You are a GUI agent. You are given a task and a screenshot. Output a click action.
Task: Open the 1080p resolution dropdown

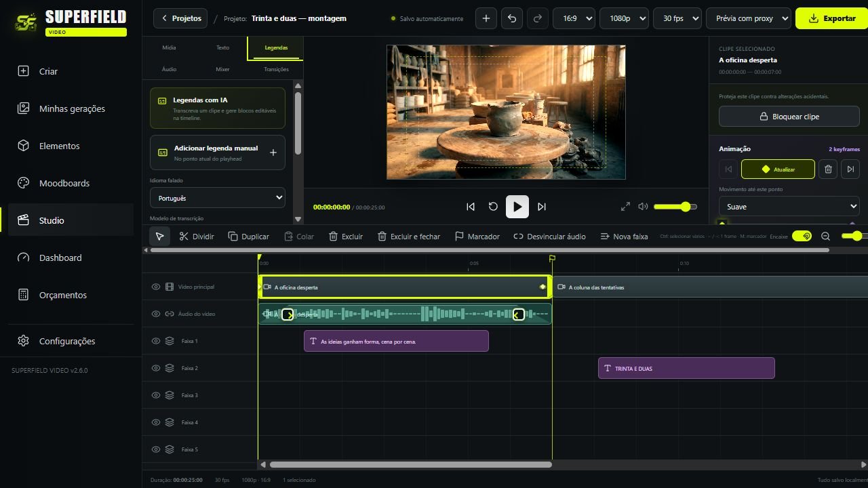pos(624,18)
